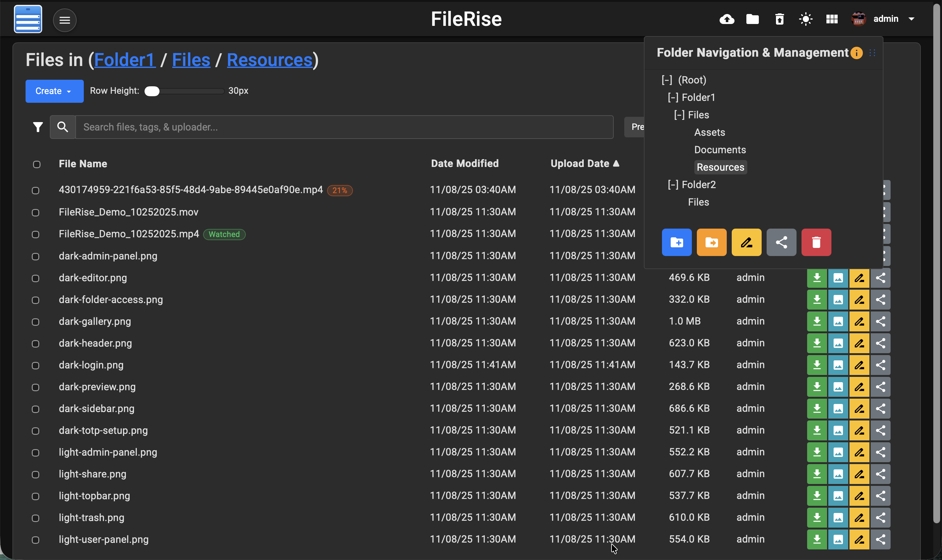Share the light-trash.png file

(x=880, y=518)
